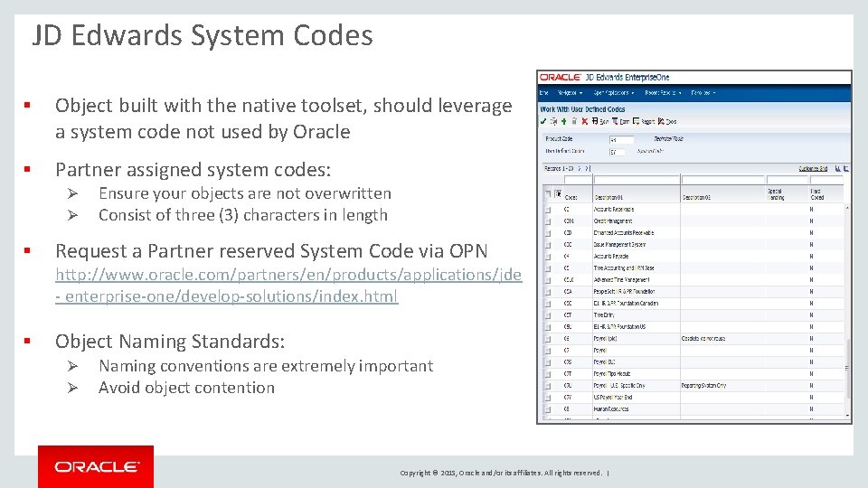Open the Form exit icon in toolbar
The image size is (868, 488).
point(615,121)
